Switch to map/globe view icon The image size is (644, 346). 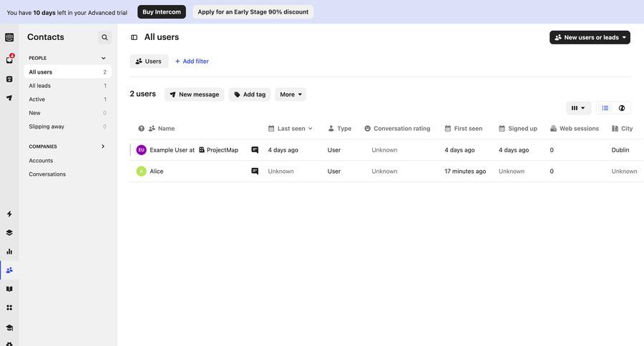click(x=622, y=108)
